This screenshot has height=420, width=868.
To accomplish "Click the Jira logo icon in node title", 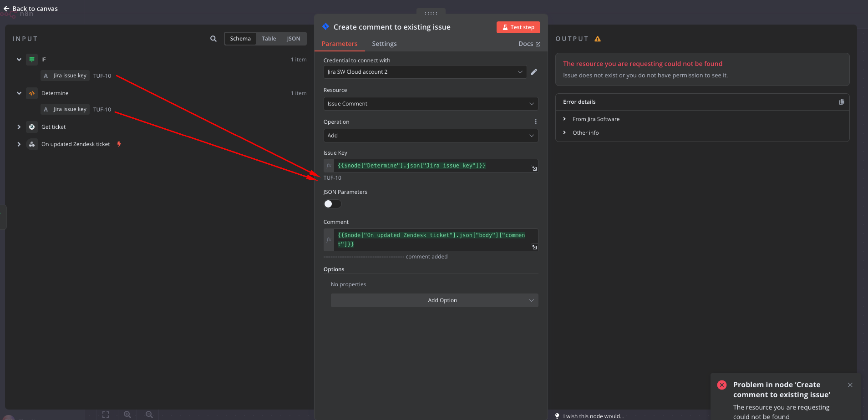I will tap(326, 27).
